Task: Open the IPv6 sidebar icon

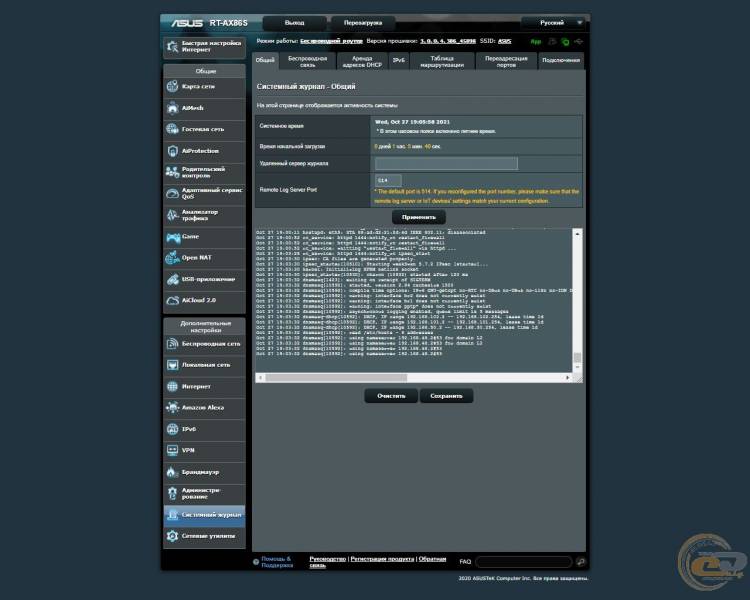Action: coord(172,429)
